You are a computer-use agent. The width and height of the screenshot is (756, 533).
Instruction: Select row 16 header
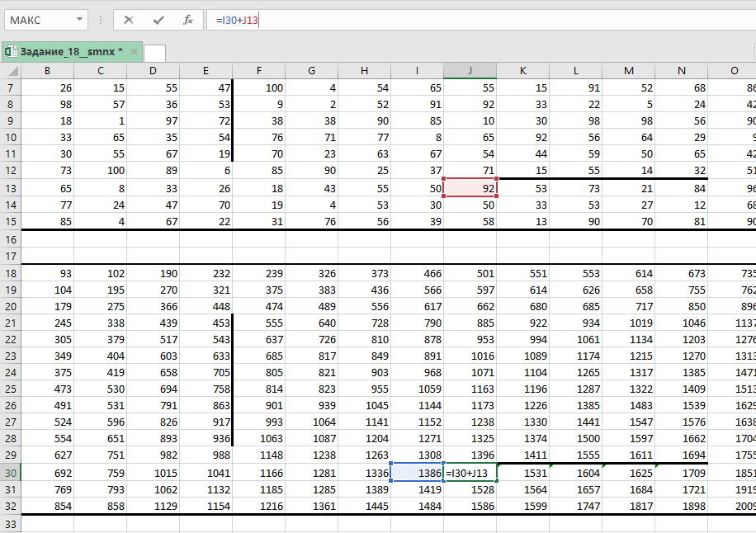click(10, 238)
